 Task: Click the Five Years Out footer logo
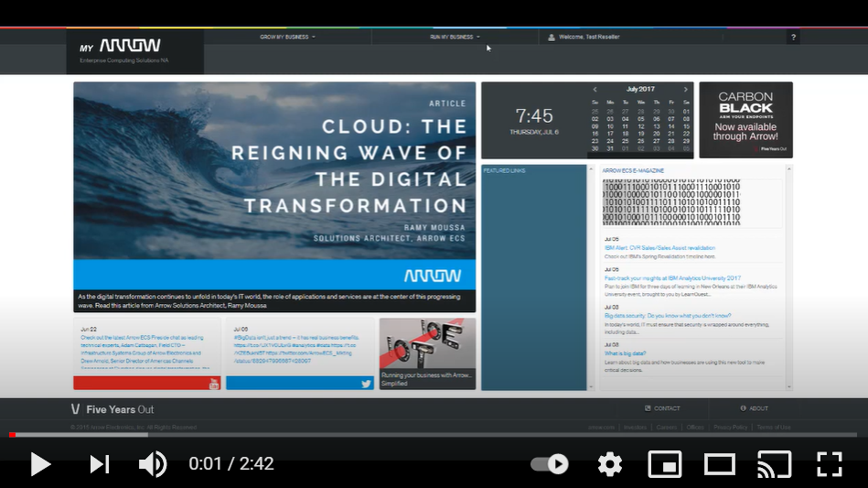[113, 409]
